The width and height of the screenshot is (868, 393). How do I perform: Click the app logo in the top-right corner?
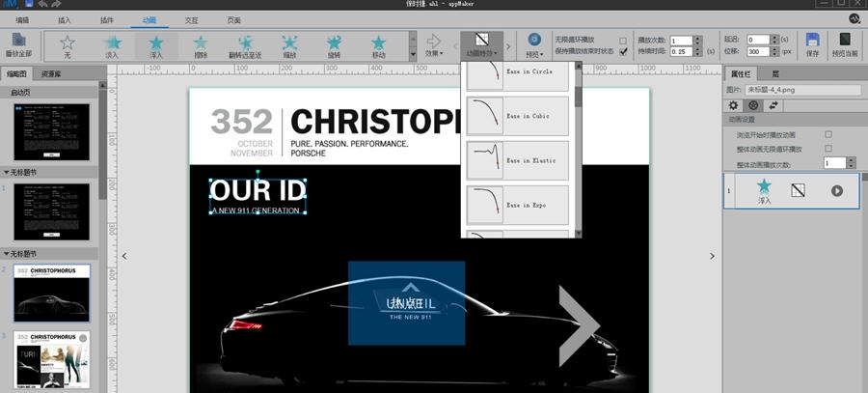(854, 19)
